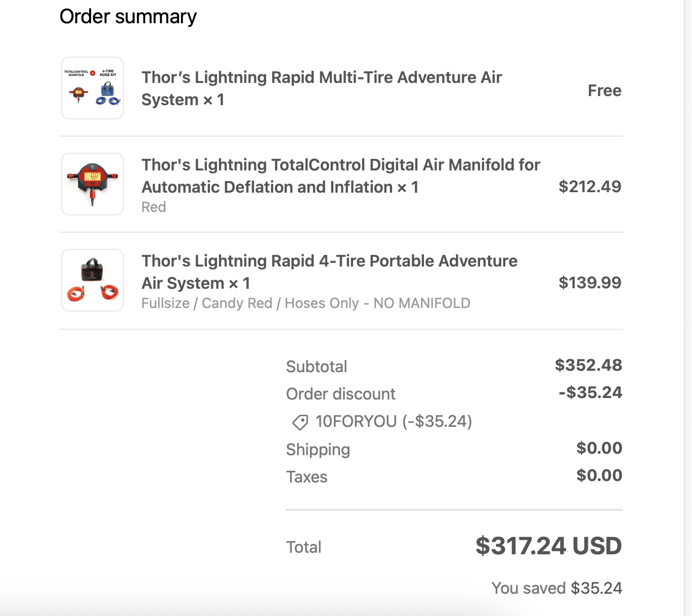Click the Taxes amount value
The height and width of the screenshot is (616, 692).
coord(599,475)
